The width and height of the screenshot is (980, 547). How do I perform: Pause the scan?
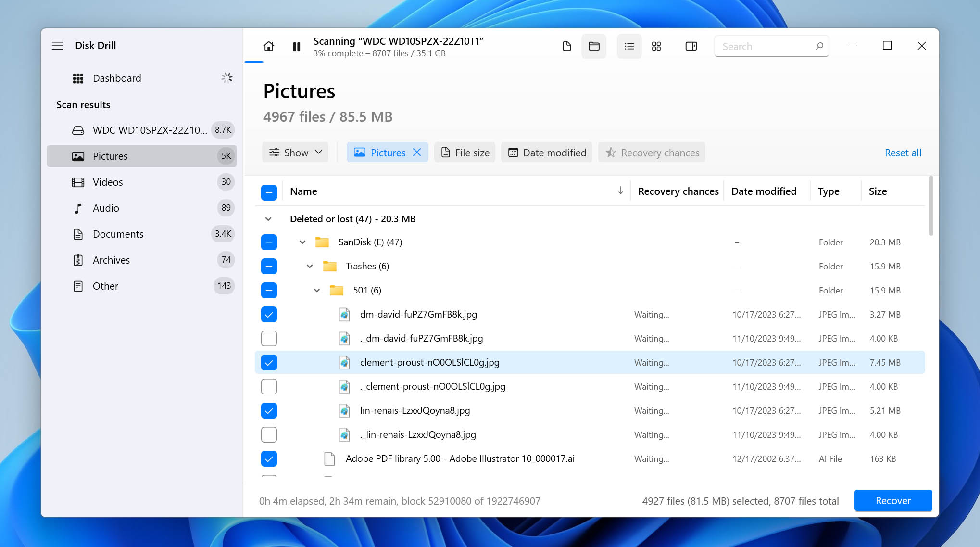click(297, 47)
